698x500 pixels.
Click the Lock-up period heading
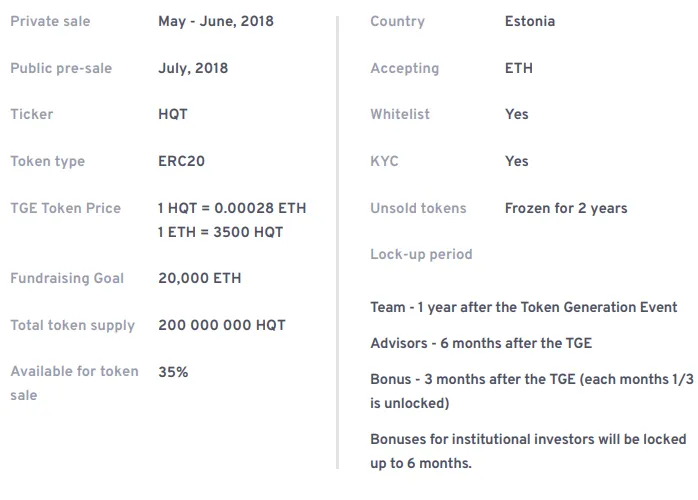[421, 254]
